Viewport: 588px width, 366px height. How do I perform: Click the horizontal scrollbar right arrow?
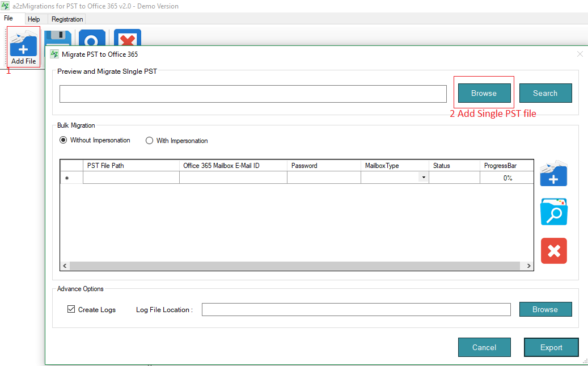[528, 266]
